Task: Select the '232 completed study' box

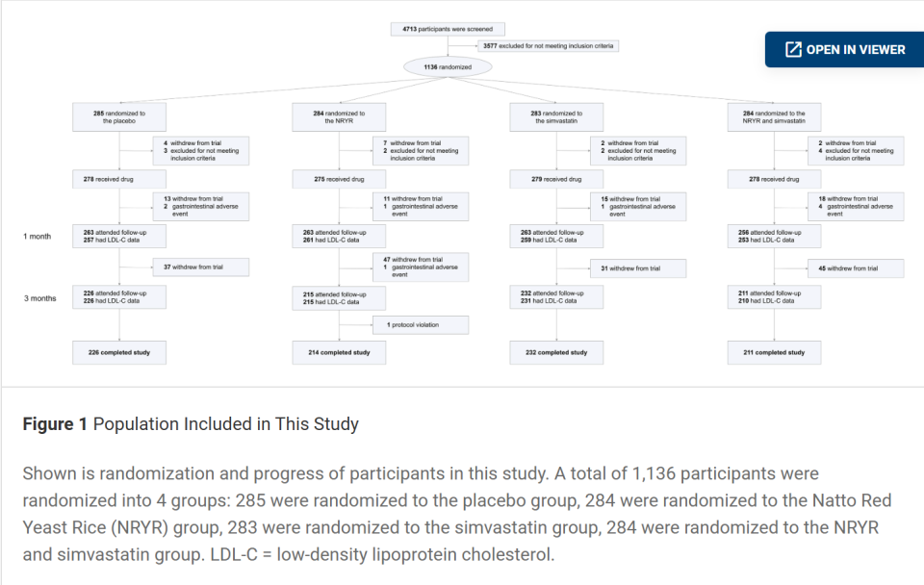Action: point(556,352)
